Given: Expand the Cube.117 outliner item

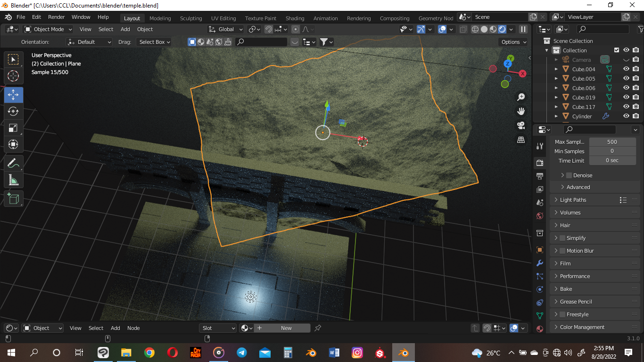Looking at the screenshot, I should tap(557, 107).
